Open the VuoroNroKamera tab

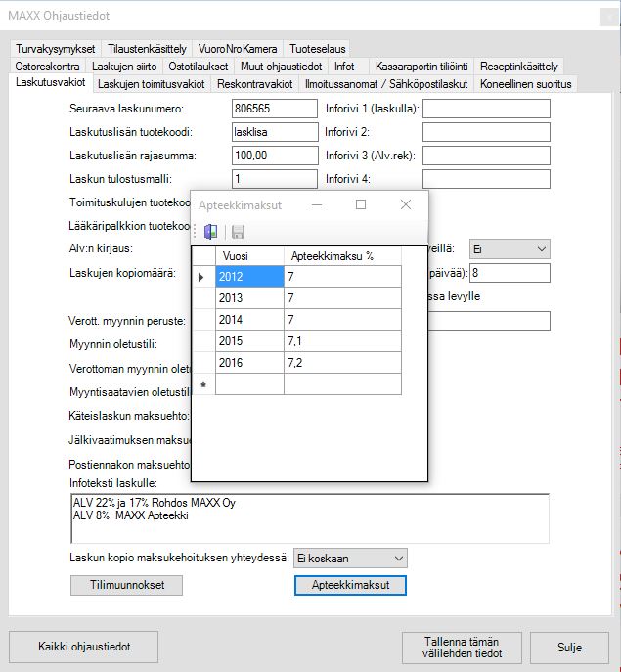click(x=238, y=49)
